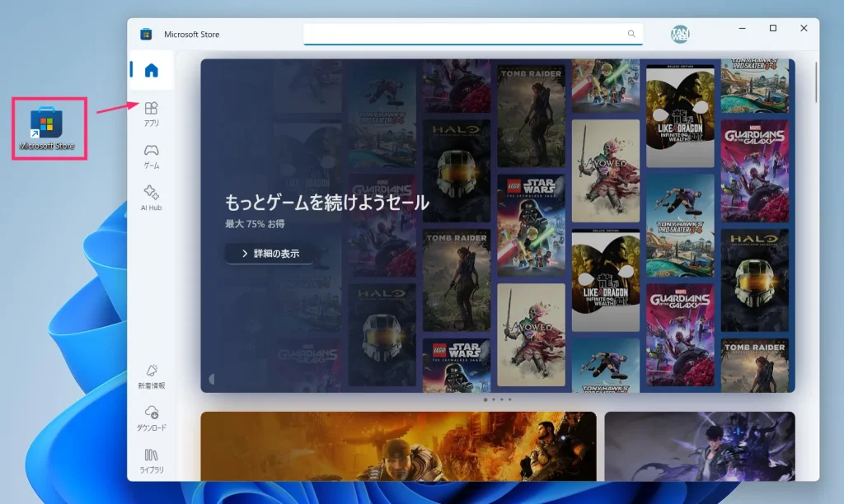844x504 pixels.
Task: Open the Halo cover next to the sale headline
Action: click(457, 170)
